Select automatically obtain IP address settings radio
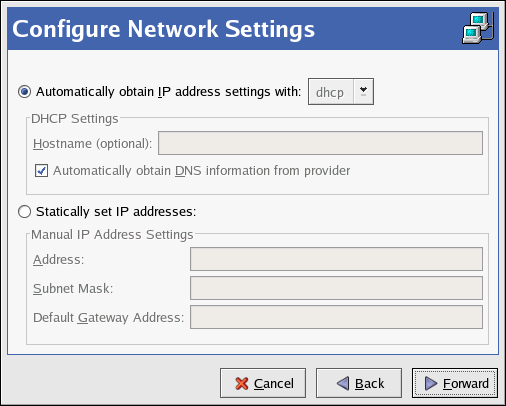Image resolution: width=506 pixels, height=406 pixels. (25, 91)
